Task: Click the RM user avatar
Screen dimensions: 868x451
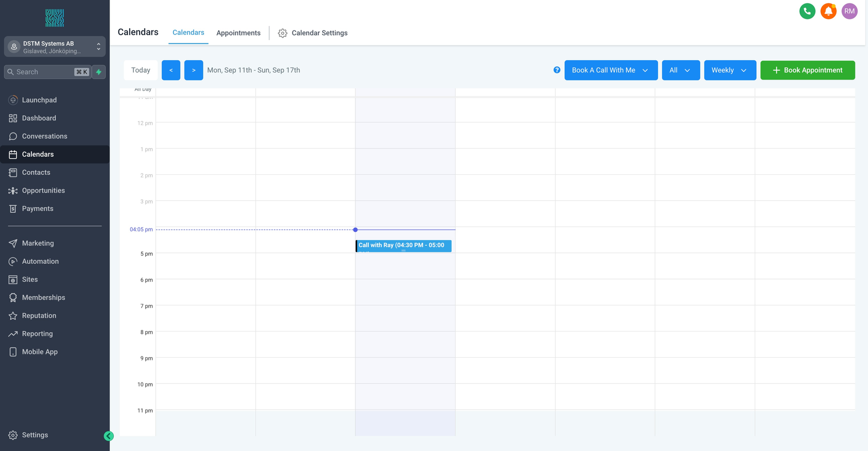Action: pos(850,11)
